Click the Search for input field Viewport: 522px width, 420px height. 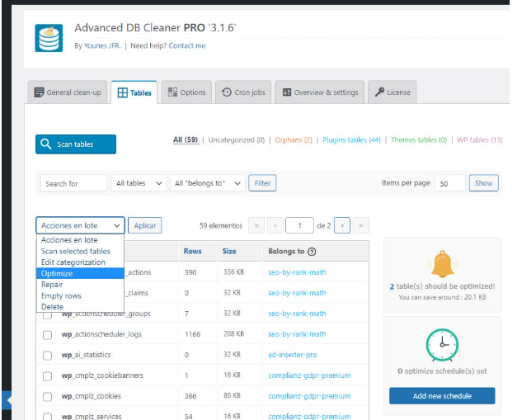[x=74, y=183]
